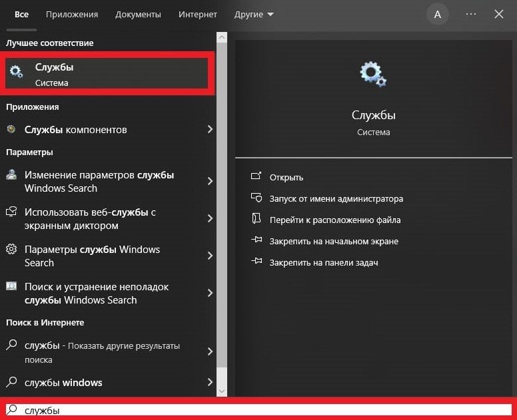Click the shield icon for Запуск от имени администратора
517x420 pixels.
click(257, 198)
